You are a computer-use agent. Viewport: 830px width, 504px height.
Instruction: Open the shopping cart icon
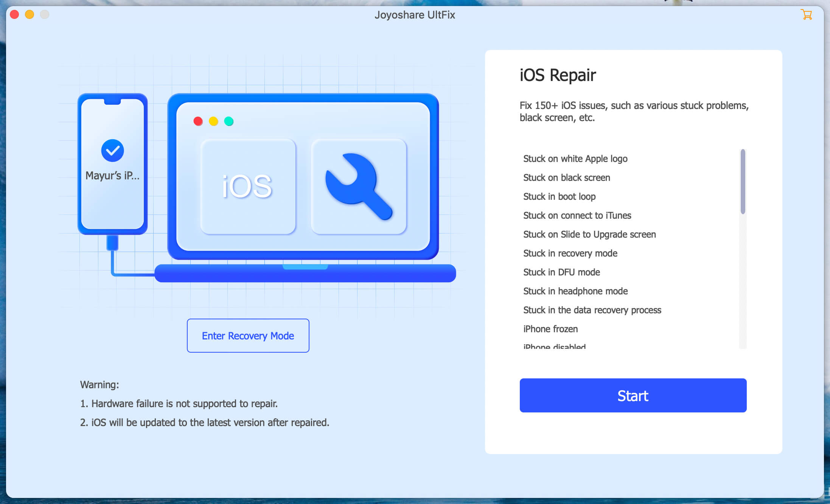click(806, 15)
